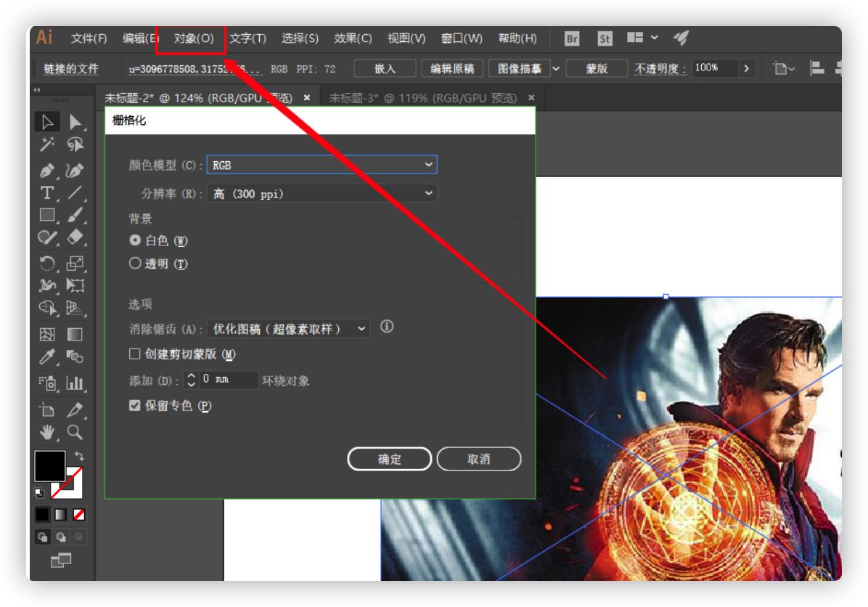
Task: Click the 编辑原稿 button
Action: point(452,69)
